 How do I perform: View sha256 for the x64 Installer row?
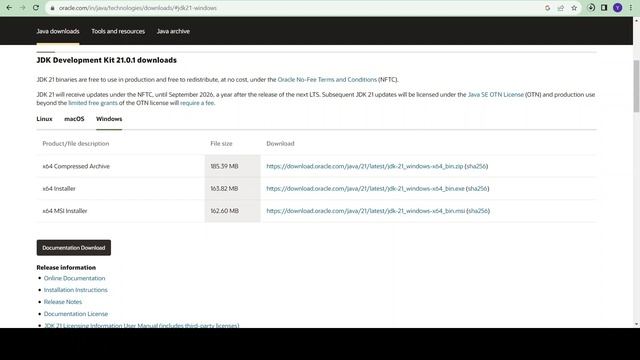[x=478, y=189]
